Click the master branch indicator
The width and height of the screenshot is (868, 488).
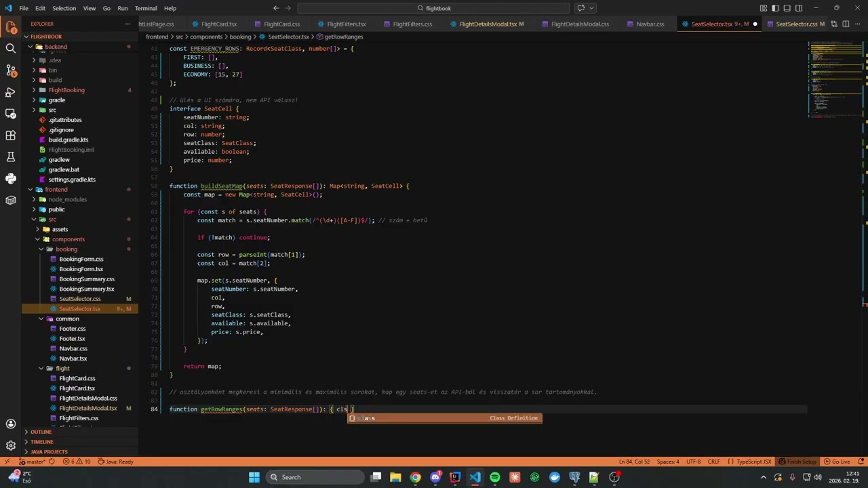click(31, 462)
